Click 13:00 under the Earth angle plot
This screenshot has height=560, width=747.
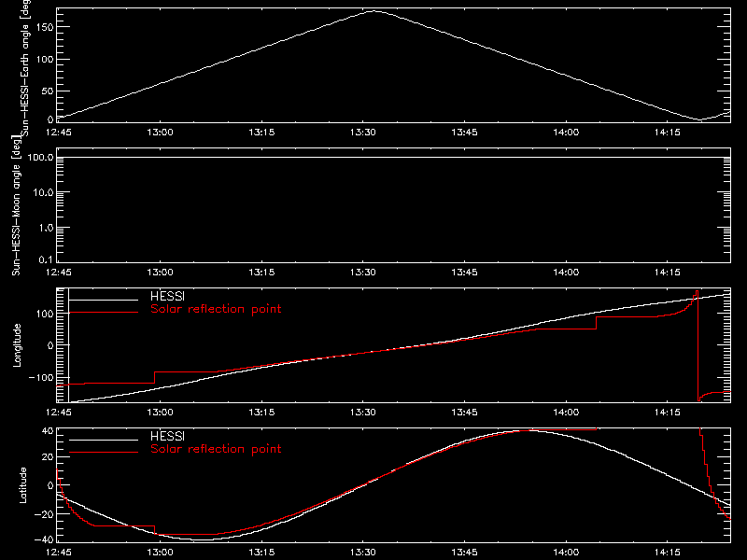pyautogui.click(x=160, y=132)
